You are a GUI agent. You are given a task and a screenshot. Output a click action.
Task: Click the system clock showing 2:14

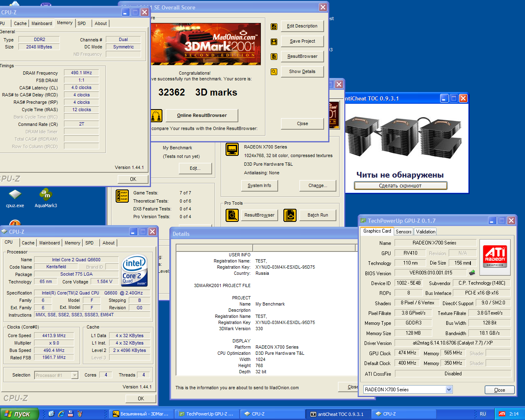tap(514, 414)
